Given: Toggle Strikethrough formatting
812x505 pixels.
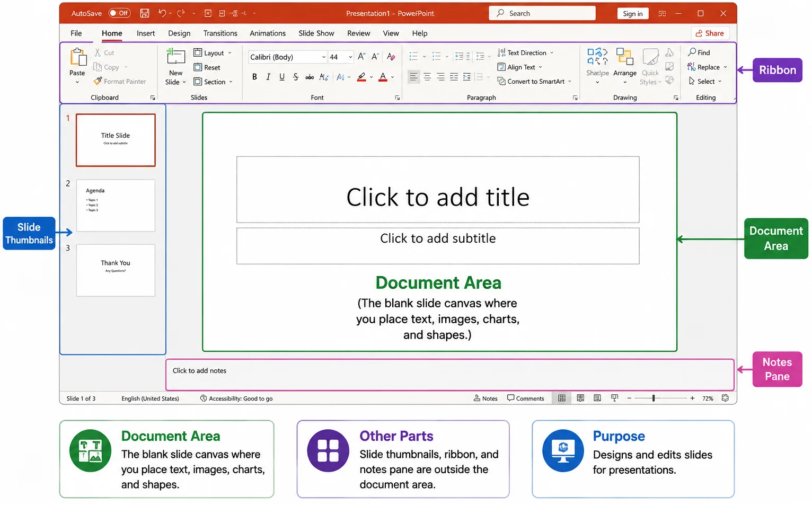Looking at the screenshot, I should coord(296,77).
